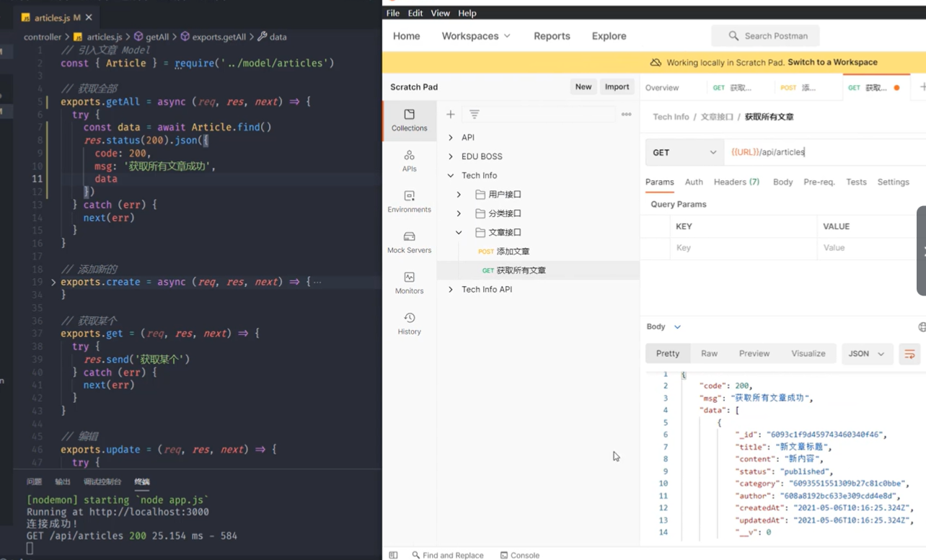
Task: Click the bottom-left layout panel icon
Action: point(393,555)
